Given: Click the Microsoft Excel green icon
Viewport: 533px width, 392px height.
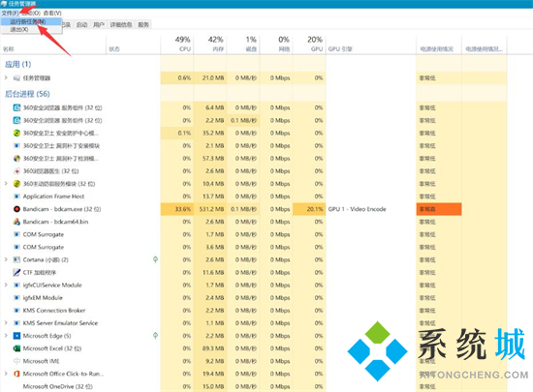Looking at the screenshot, I should (x=16, y=348).
